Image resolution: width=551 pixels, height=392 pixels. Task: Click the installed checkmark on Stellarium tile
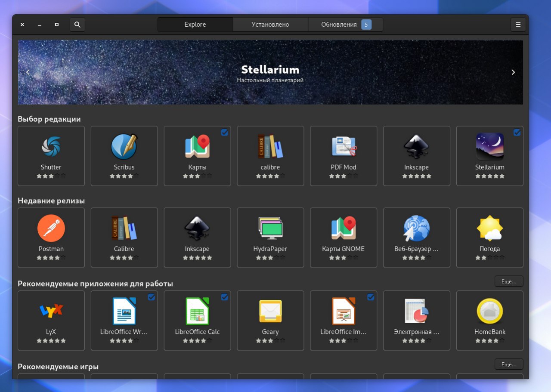pos(517,133)
